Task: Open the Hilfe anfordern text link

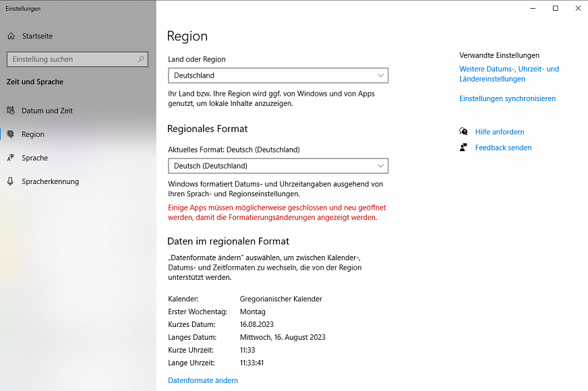Action: point(499,132)
